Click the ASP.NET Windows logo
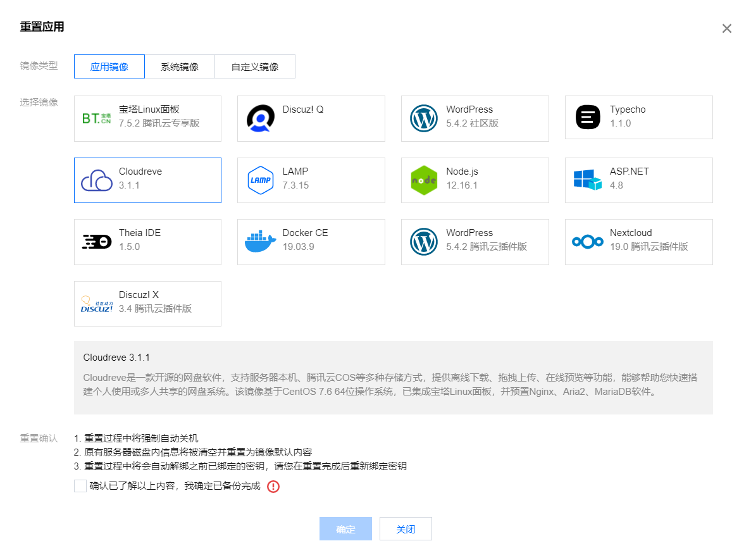 [588, 180]
